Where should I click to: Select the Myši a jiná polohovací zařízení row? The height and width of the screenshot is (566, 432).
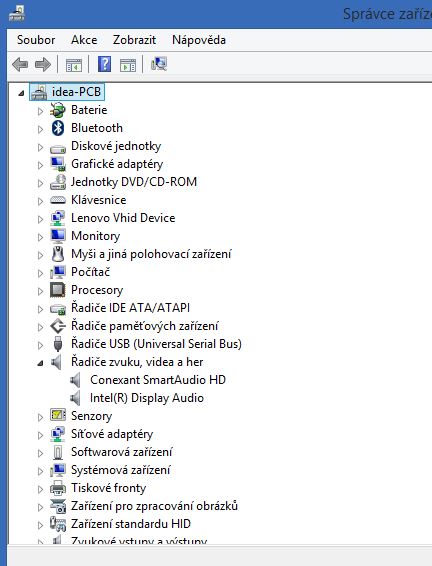point(151,254)
